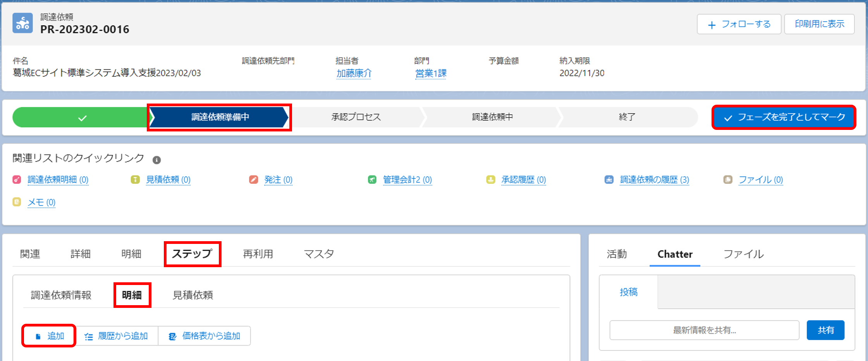Image resolution: width=868 pixels, height=361 pixels.
Task: Click the 履歴から追加 button
Action: click(116, 336)
